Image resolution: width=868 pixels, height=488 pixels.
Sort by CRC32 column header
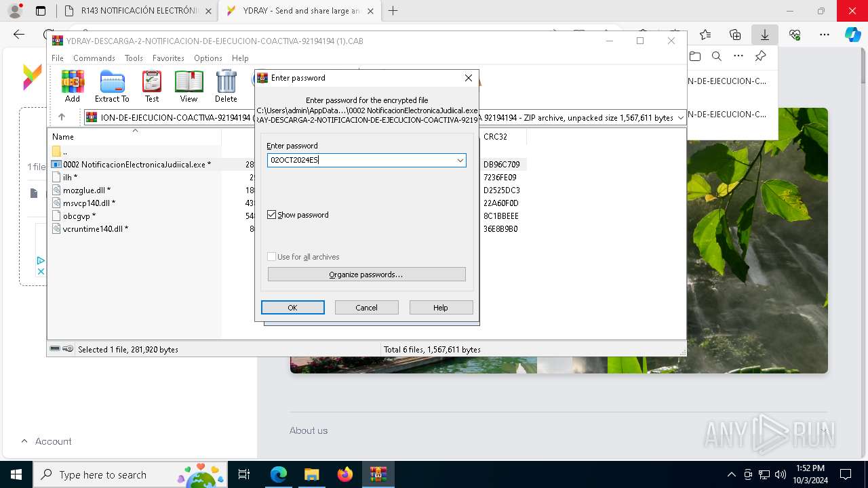502,137
